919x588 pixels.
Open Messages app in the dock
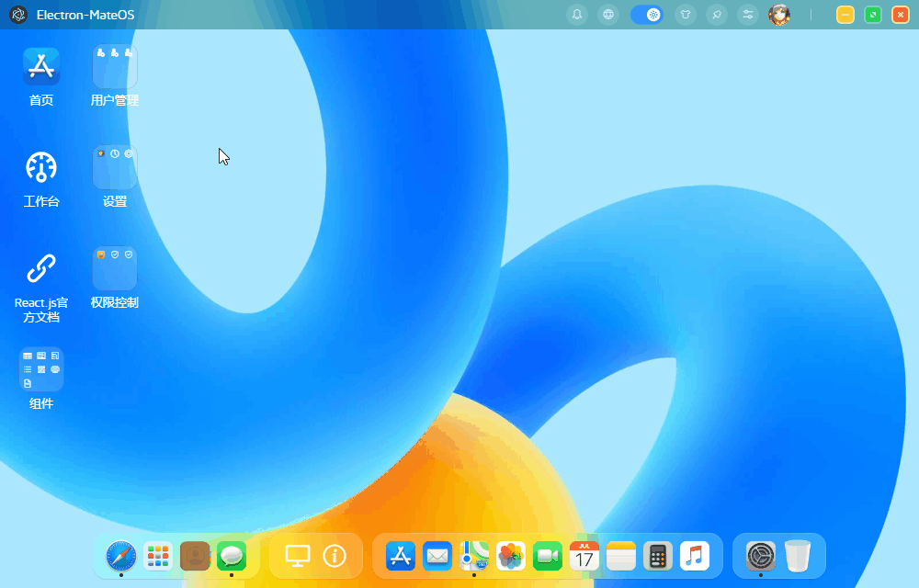pyautogui.click(x=232, y=556)
